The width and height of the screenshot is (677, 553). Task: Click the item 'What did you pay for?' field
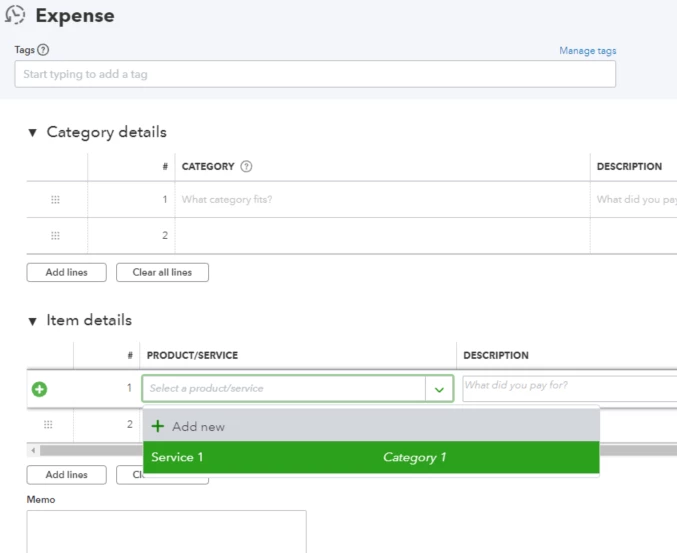pos(570,389)
